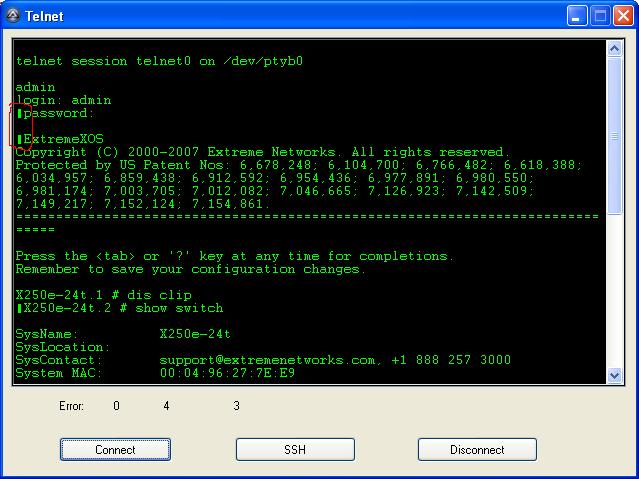Click the vertical scrollbar thumb

[x=614, y=136]
